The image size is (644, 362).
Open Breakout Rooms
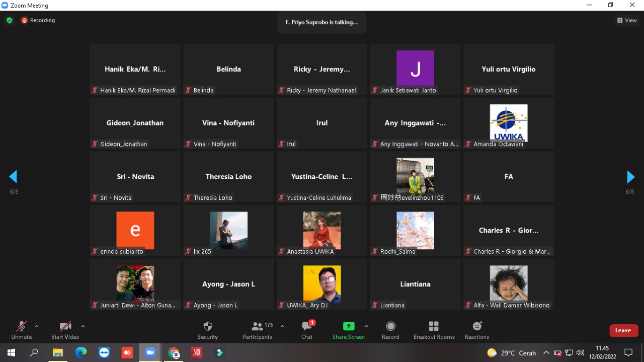pyautogui.click(x=434, y=330)
